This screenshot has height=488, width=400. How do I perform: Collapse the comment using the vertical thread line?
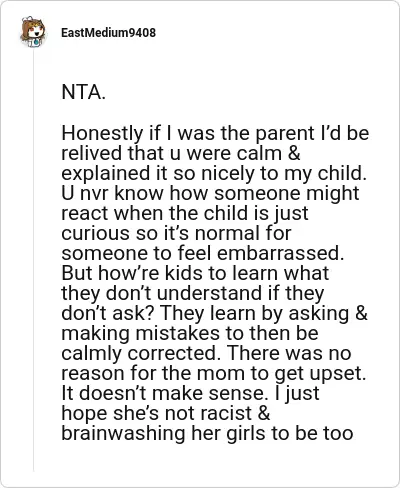point(33,260)
